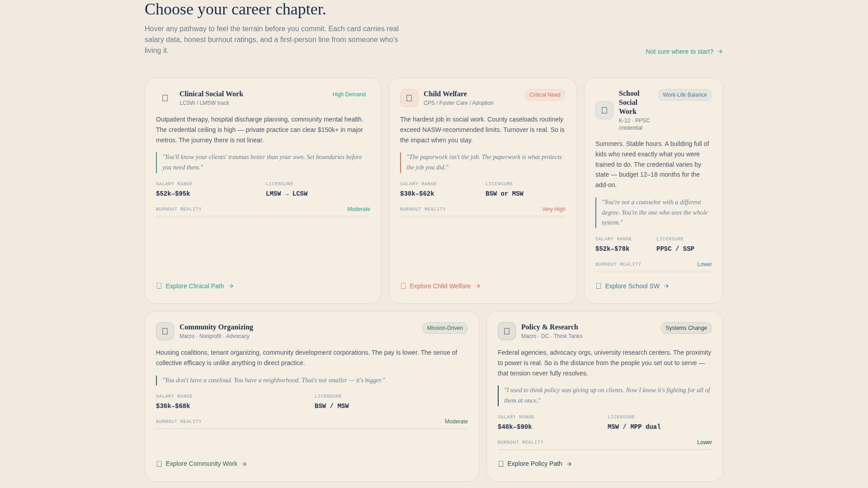Click the School Social Work card icon
The image size is (868, 488).
604,110
